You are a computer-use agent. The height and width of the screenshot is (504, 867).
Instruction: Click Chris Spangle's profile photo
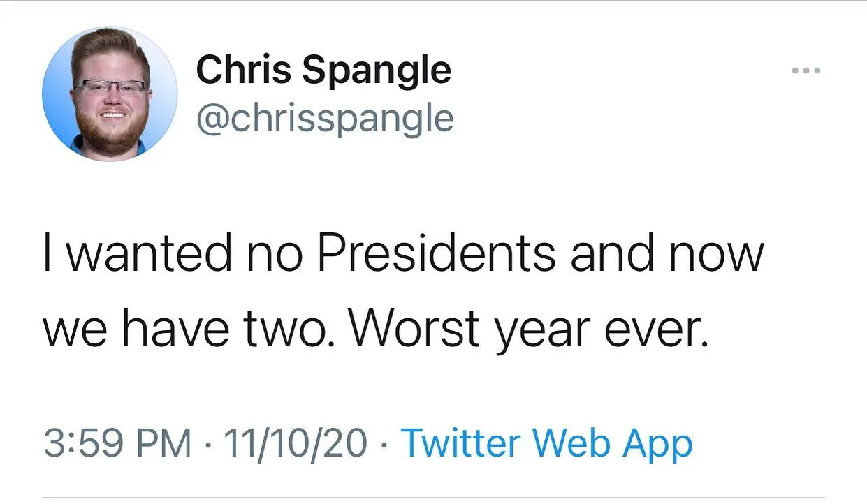click(110, 94)
